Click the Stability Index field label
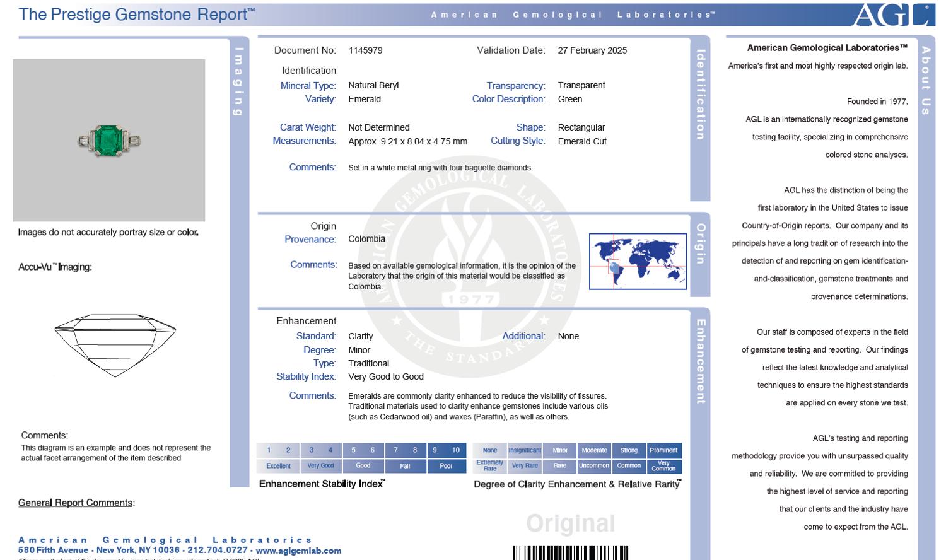Viewport: 946px width, 560px height. tap(307, 376)
